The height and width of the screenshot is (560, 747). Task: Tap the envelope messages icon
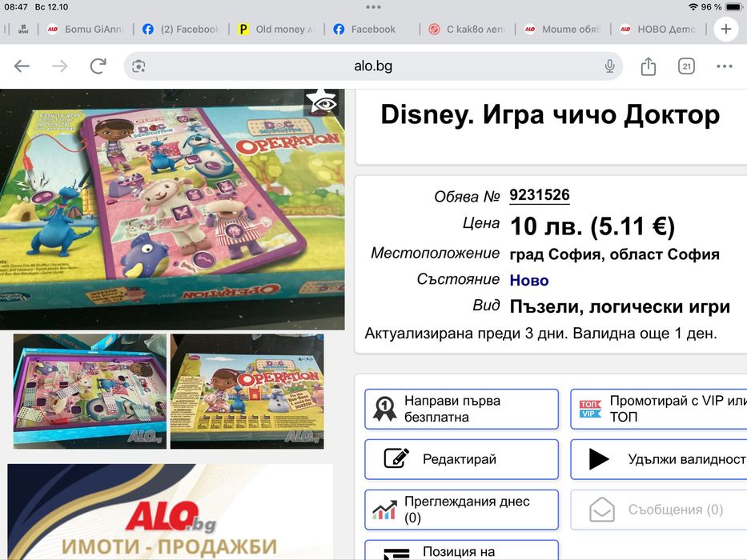[602, 510]
